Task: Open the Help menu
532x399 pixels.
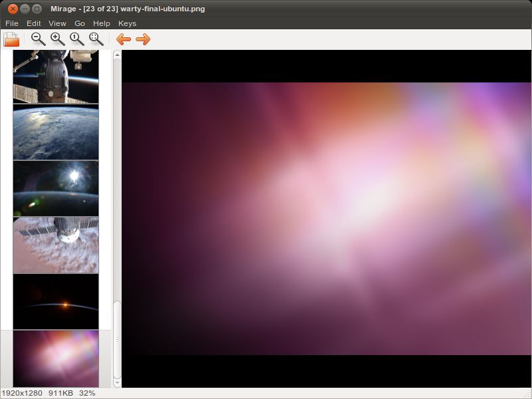Action: (x=102, y=23)
